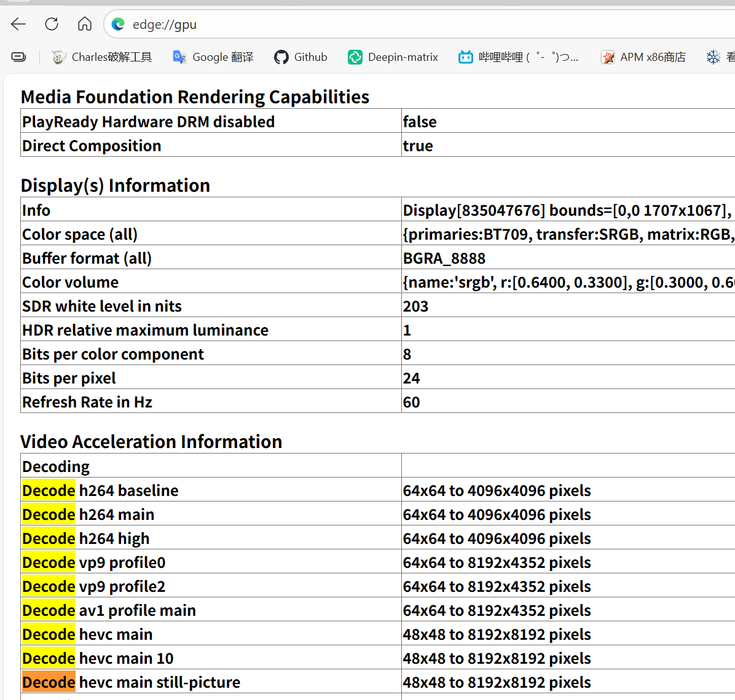Click the Edge logo in address bar
The height and width of the screenshot is (700, 735).
[118, 25]
